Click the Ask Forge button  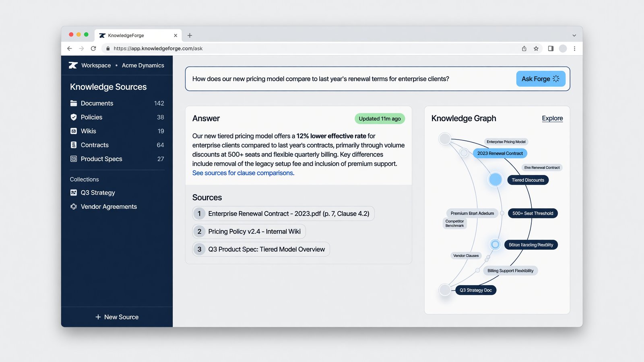click(x=541, y=79)
